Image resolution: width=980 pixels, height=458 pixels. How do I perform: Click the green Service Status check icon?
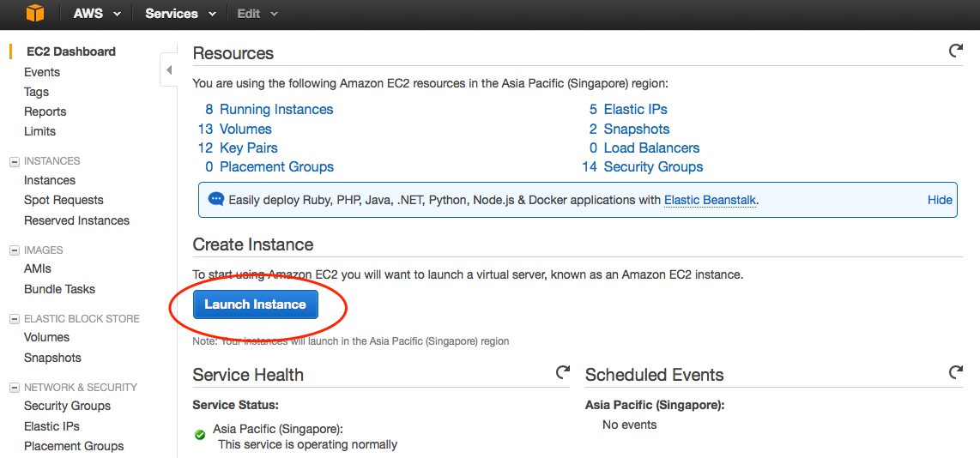pyautogui.click(x=200, y=435)
